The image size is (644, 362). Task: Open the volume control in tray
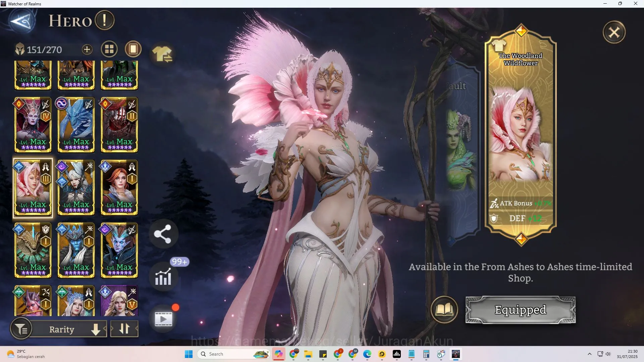point(608,354)
